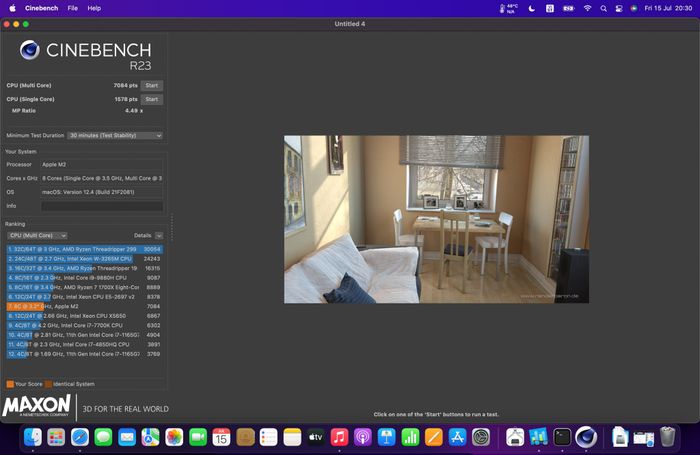Open Launchpad from the dock

tap(56, 437)
